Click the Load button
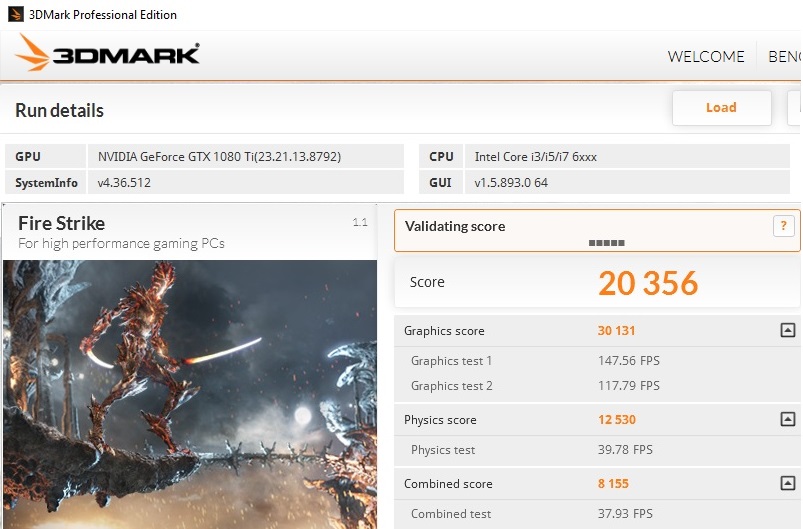Screen dimensions: 803x529 (722, 108)
